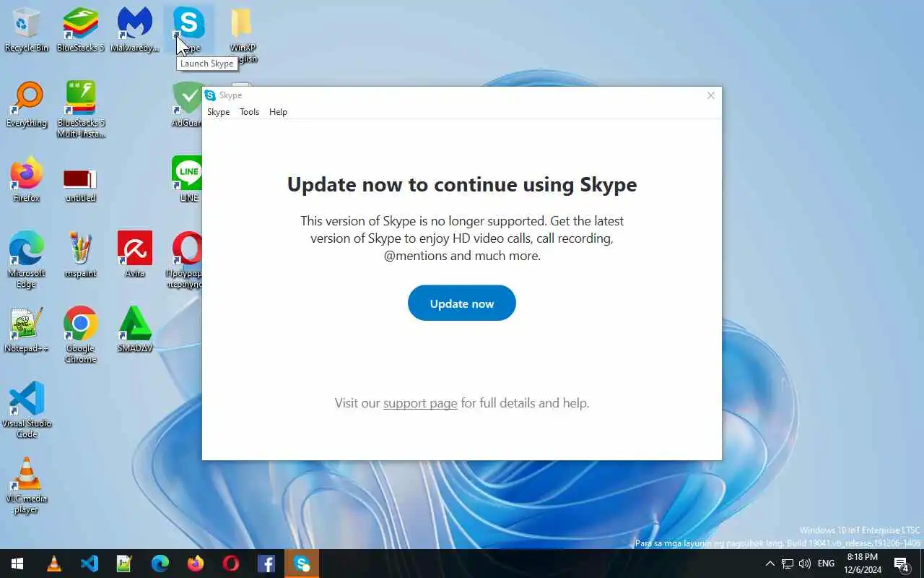Viewport: 924px width, 578px height.
Task: Switch the ENG input language
Action: (x=826, y=564)
